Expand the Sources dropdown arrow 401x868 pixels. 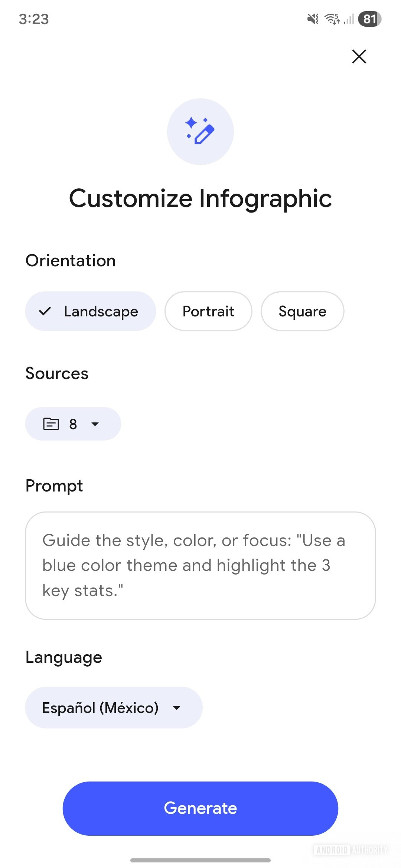[95, 424]
